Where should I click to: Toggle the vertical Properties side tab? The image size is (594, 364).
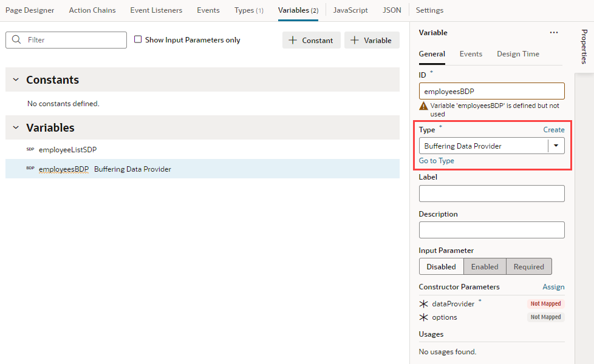[x=584, y=47]
